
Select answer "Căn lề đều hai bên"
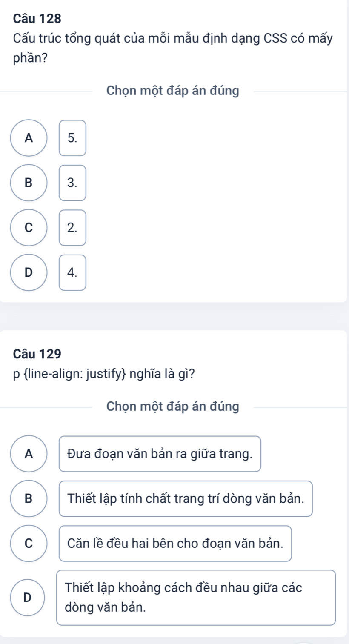pos(175,544)
